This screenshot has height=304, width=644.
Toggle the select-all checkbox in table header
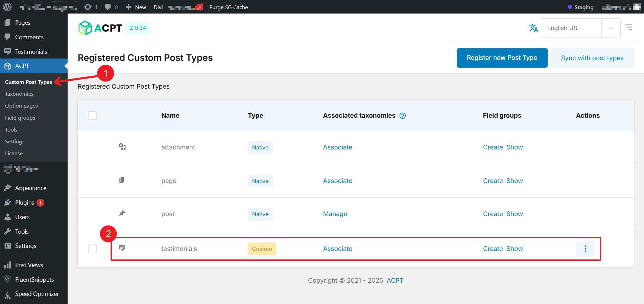(92, 116)
